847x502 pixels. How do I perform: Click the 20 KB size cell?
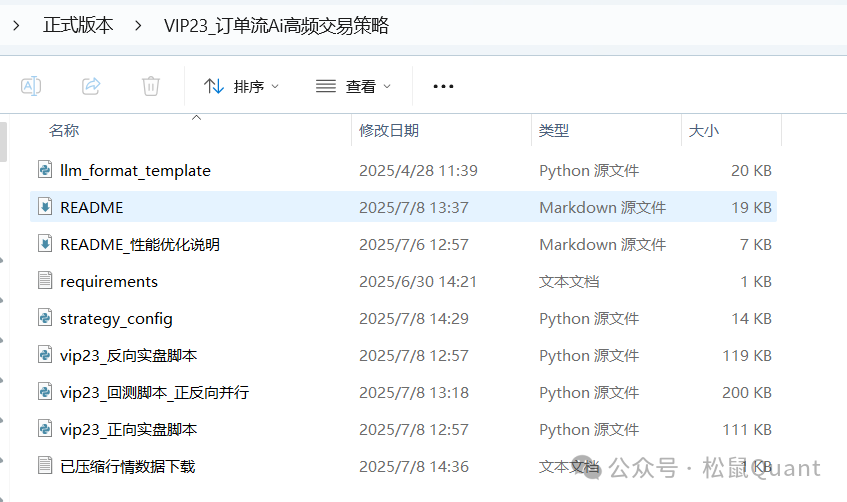coord(751,171)
